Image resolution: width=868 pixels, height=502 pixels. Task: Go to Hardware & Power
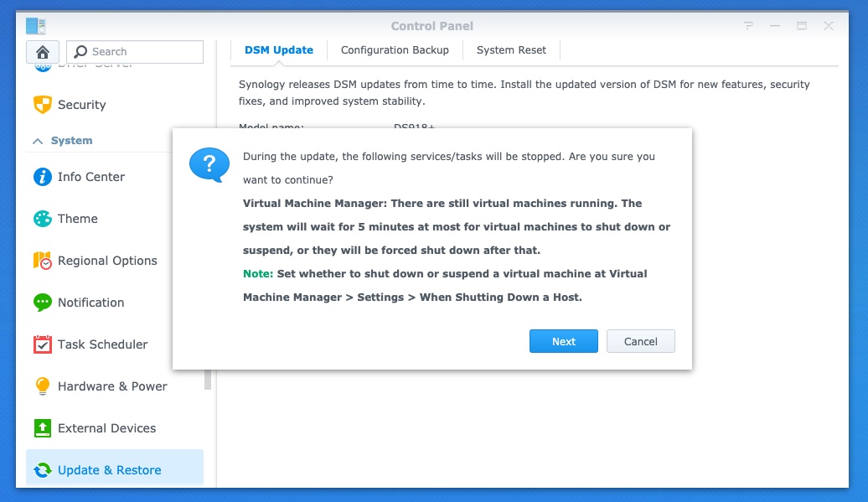point(112,386)
